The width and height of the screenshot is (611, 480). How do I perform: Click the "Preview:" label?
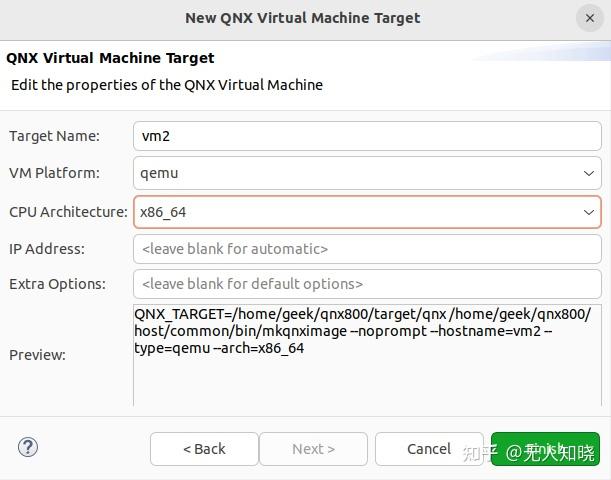point(37,355)
